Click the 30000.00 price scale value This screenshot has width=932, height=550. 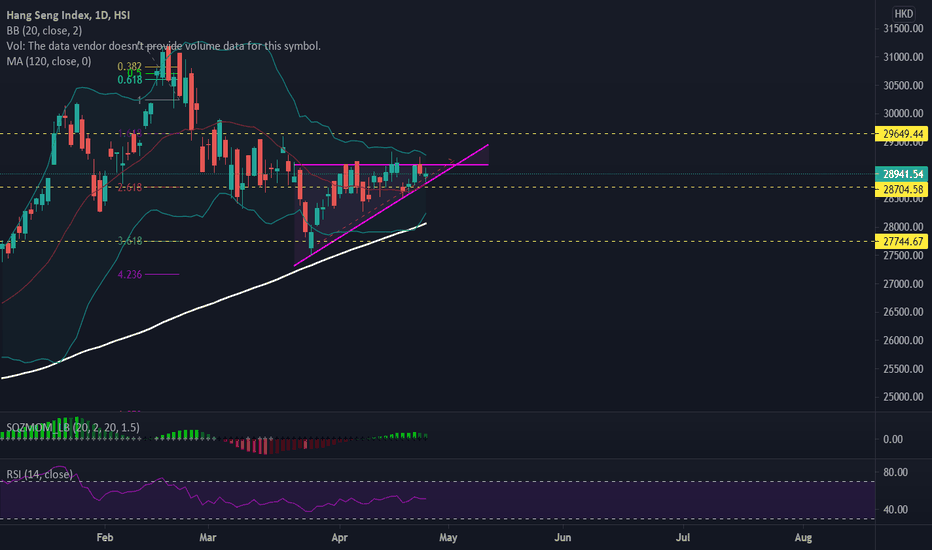(903, 114)
